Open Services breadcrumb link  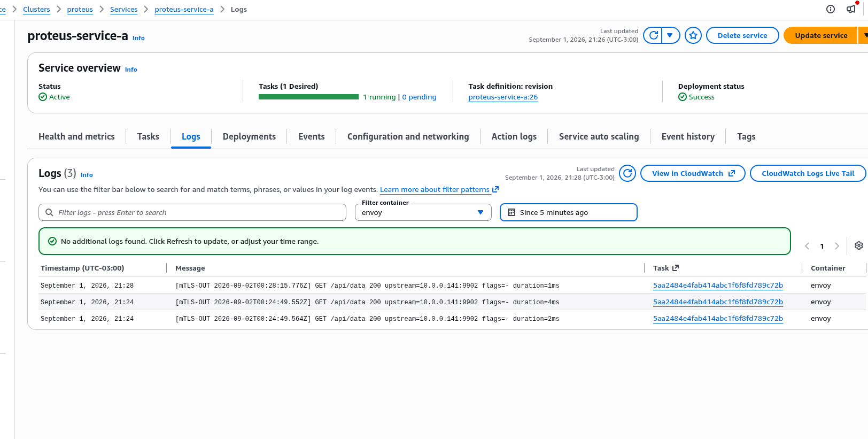pyautogui.click(x=123, y=10)
